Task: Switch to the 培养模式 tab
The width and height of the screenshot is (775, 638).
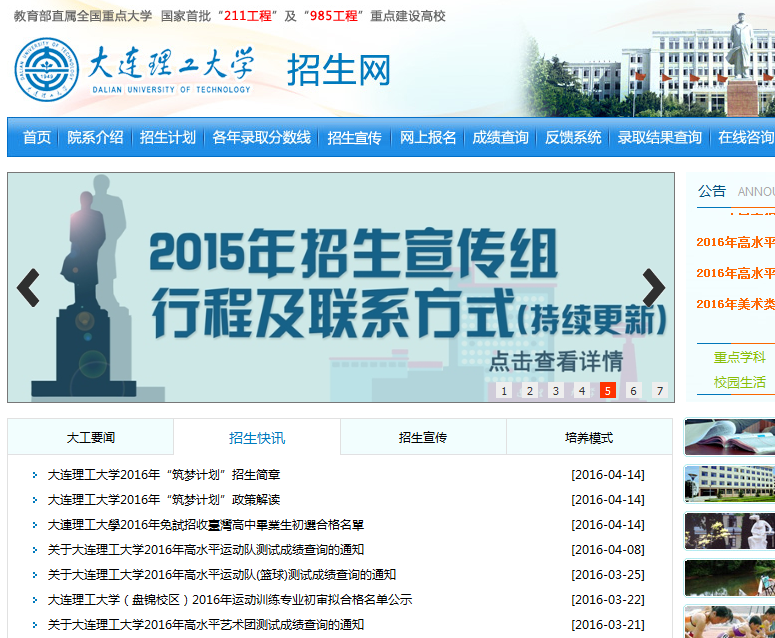Action: (x=589, y=437)
